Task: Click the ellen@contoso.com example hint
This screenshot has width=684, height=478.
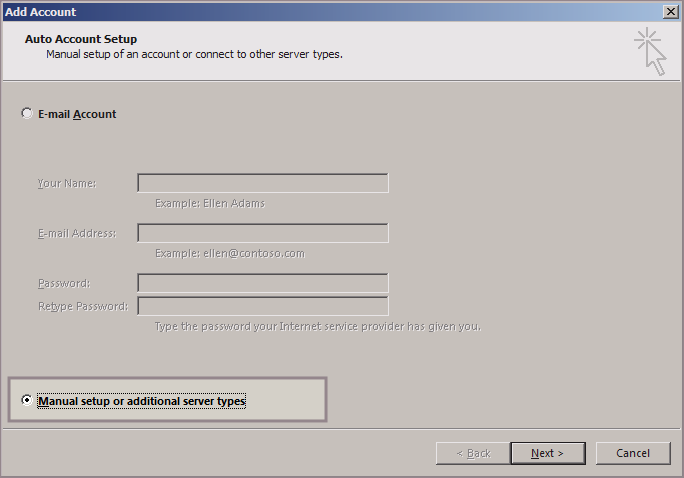Action: tap(230, 253)
